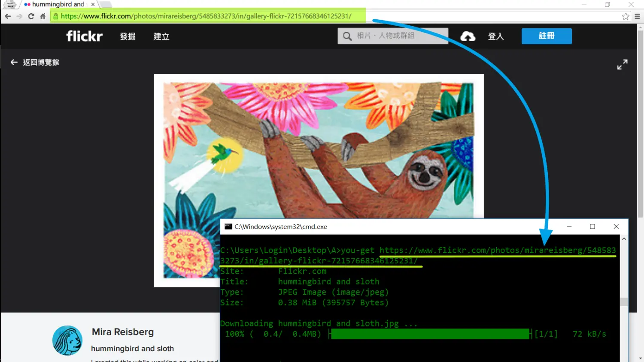Select the hummingbird and sloth tab
The height and width of the screenshot is (362, 644).
(58, 4)
